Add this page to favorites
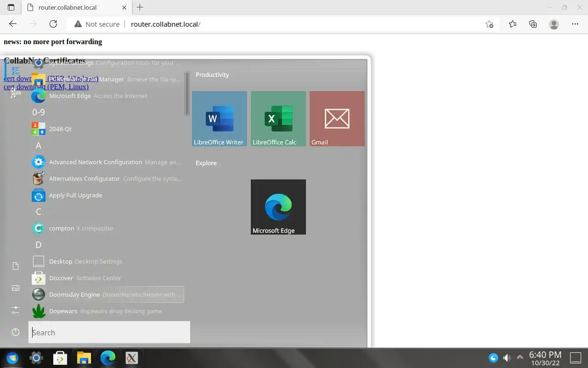This screenshot has width=588, height=368. click(x=490, y=24)
